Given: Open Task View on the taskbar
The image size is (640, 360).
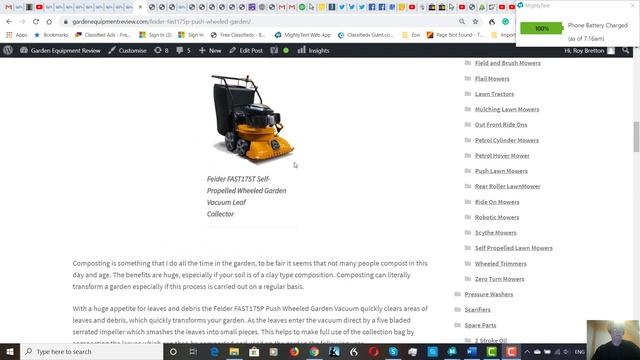Looking at the screenshot, I should 193,351.
